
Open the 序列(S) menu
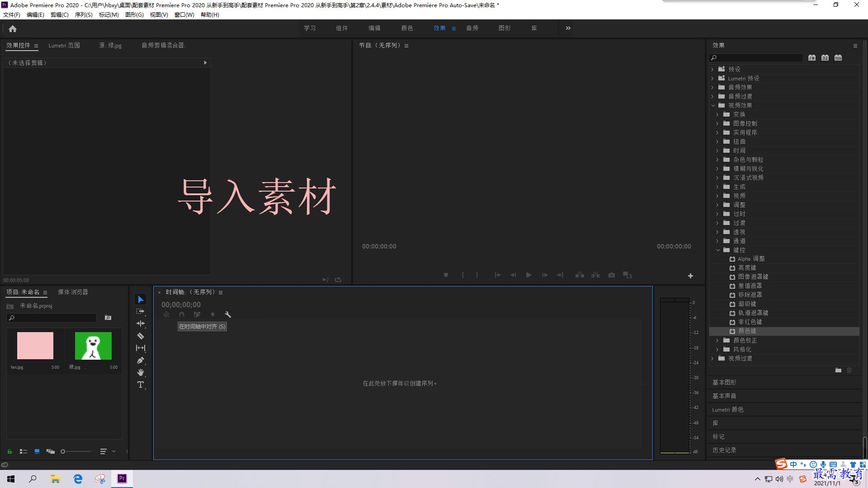[x=84, y=15]
